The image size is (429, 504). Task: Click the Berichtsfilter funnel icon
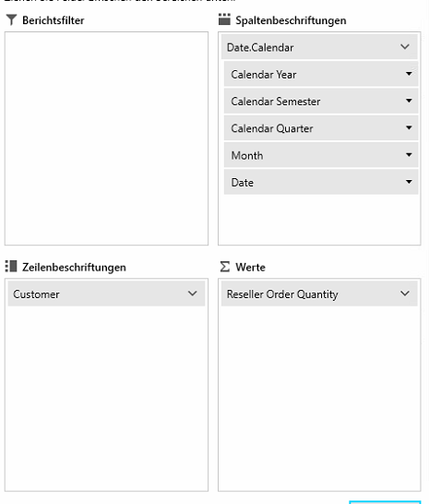click(x=11, y=20)
